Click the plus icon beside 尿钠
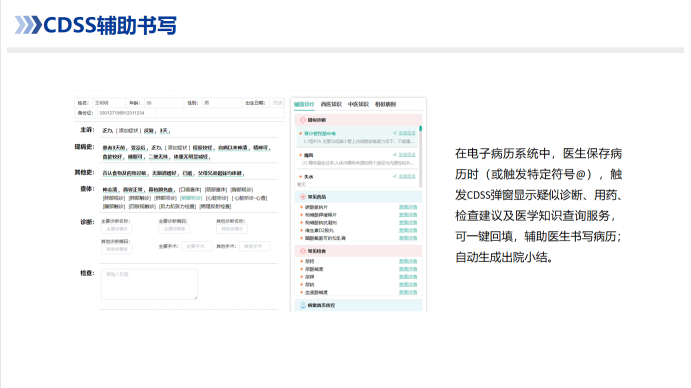 pos(301,285)
